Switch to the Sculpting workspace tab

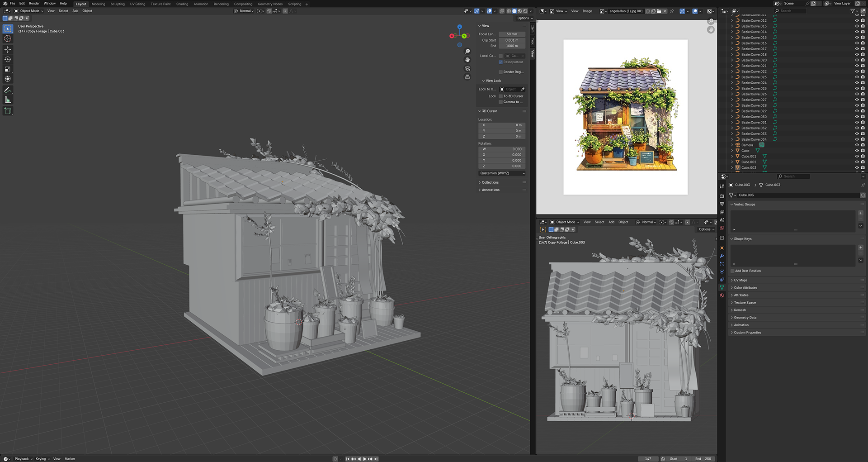(118, 4)
